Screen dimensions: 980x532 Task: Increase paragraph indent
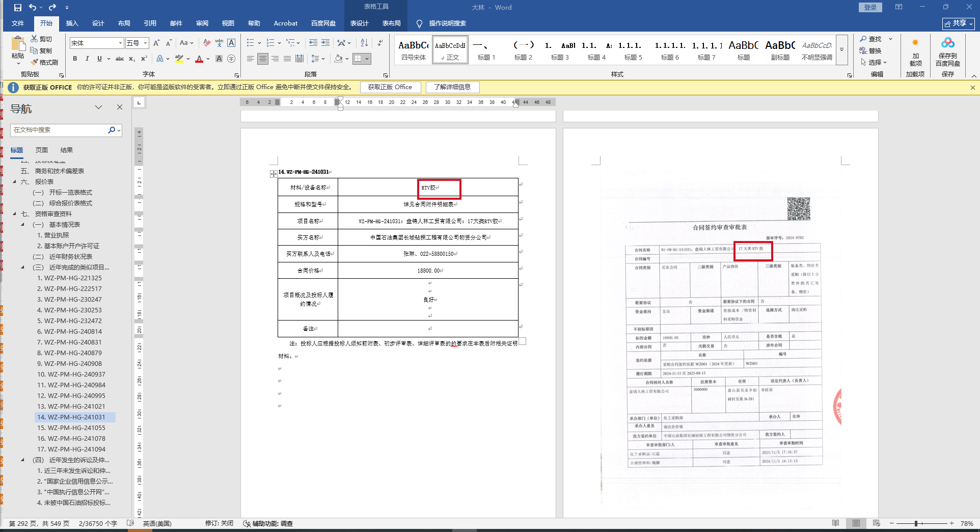coord(325,43)
